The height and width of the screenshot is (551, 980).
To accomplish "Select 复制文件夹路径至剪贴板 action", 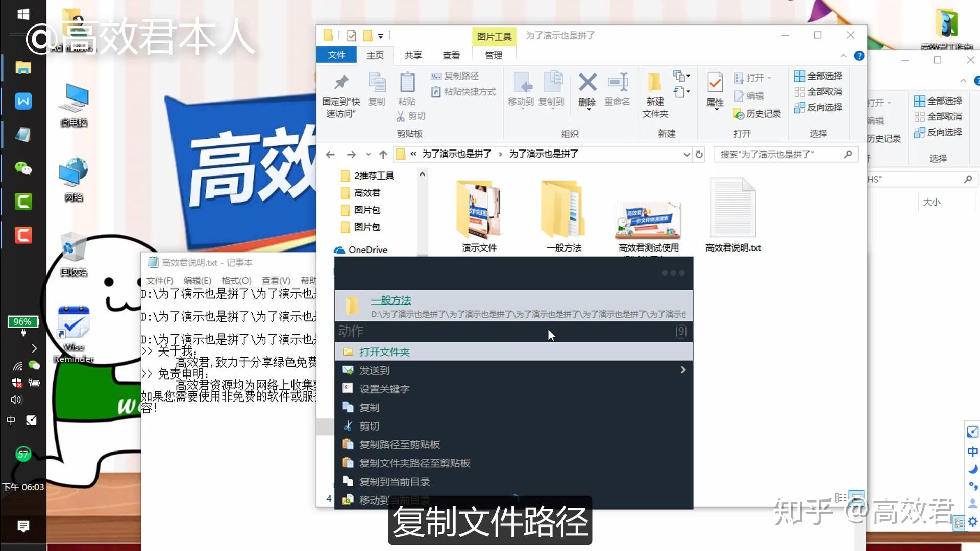I will coord(514,463).
